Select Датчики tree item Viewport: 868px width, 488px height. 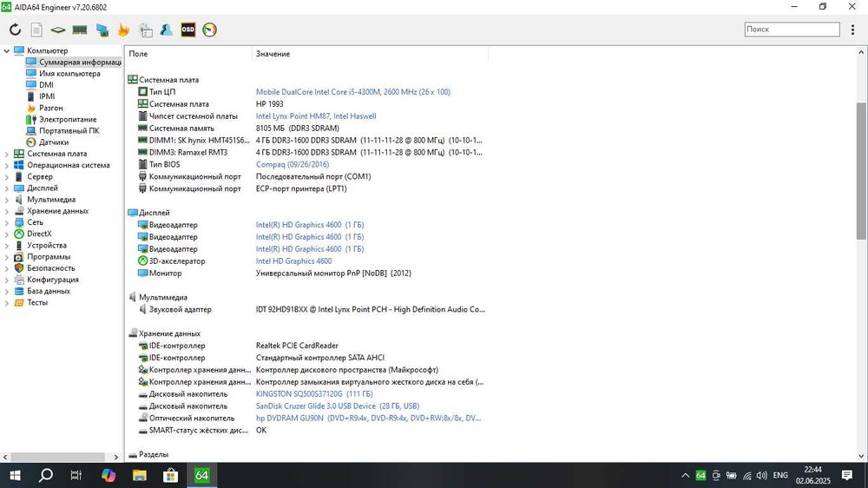point(53,142)
